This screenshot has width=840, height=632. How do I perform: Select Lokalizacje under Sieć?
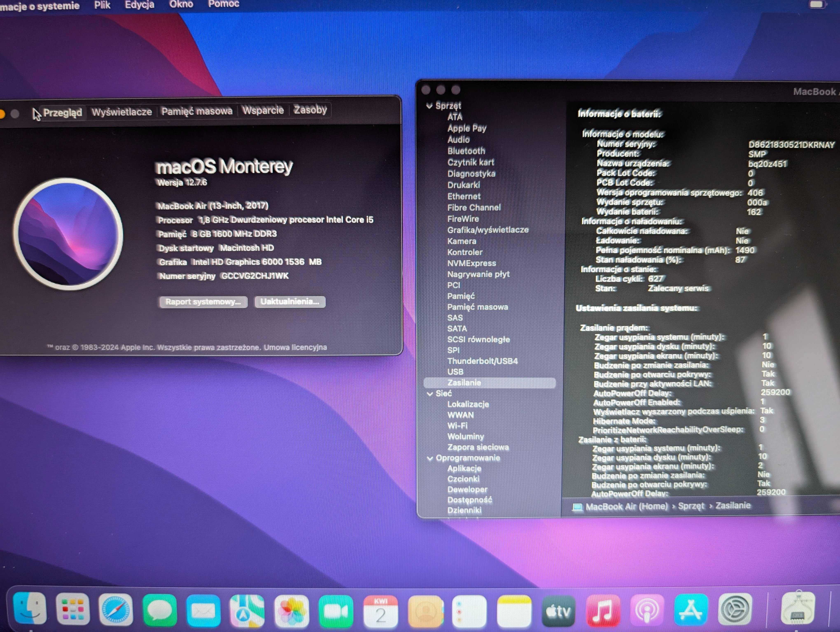[468, 404]
